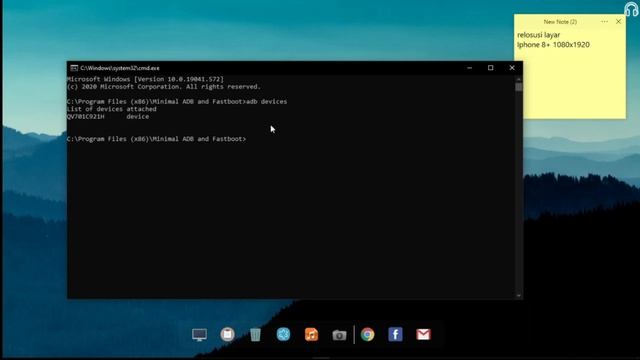Click the cmd scrollbar down arrow

click(x=519, y=295)
